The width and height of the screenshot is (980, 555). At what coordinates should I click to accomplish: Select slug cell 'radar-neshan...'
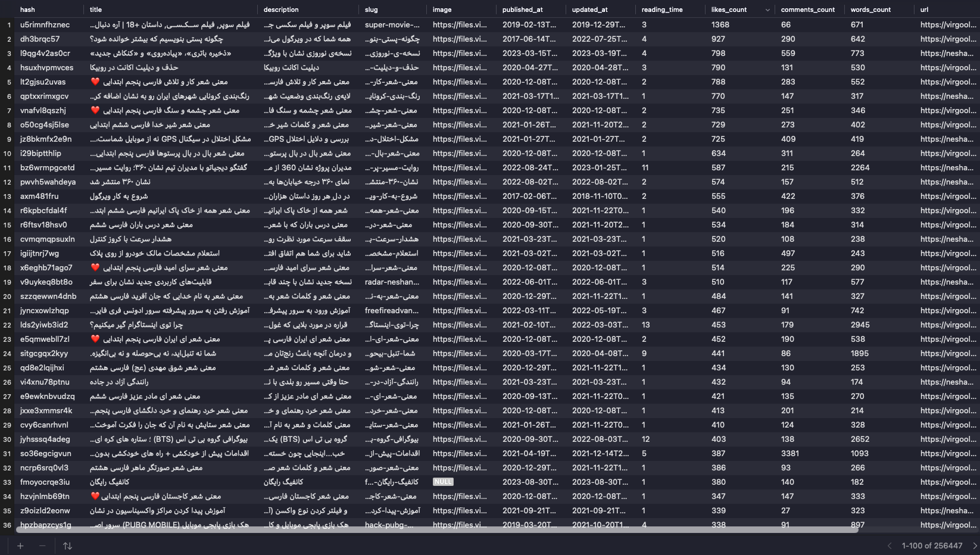click(x=394, y=282)
